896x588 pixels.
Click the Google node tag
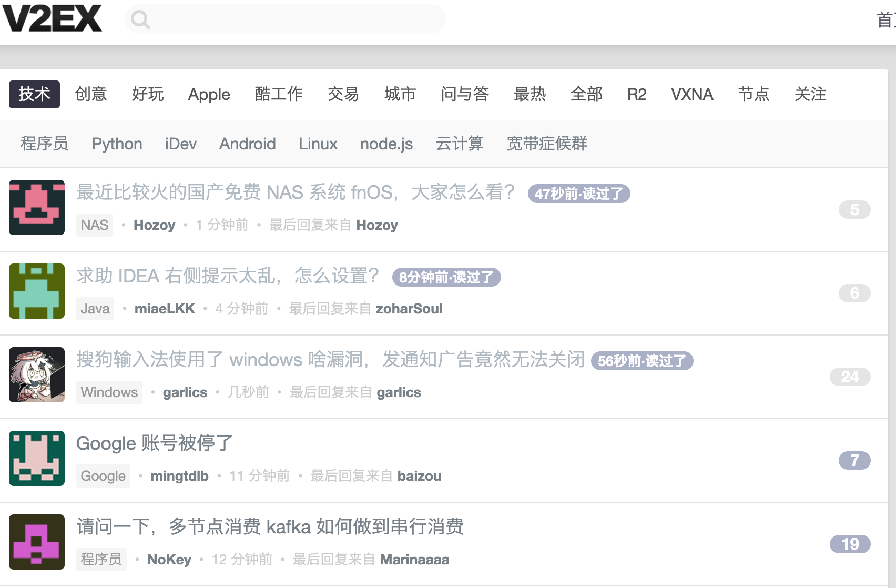point(103,476)
